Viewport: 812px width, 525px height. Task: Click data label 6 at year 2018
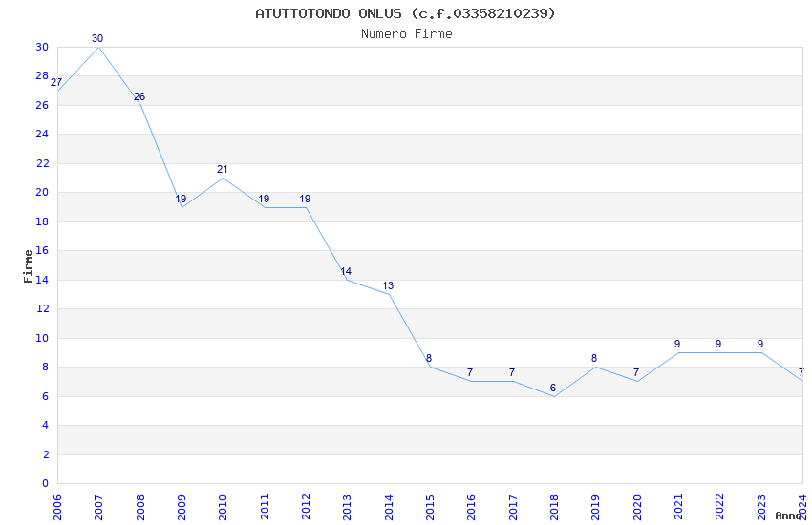(x=553, y=388)
